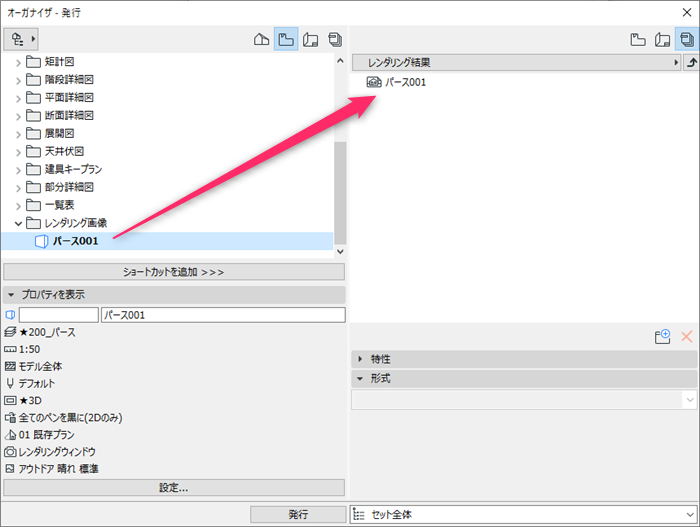The image size is (700, 527).
Task: Click the tree scroll up arrow
Action: coord(340,60)
